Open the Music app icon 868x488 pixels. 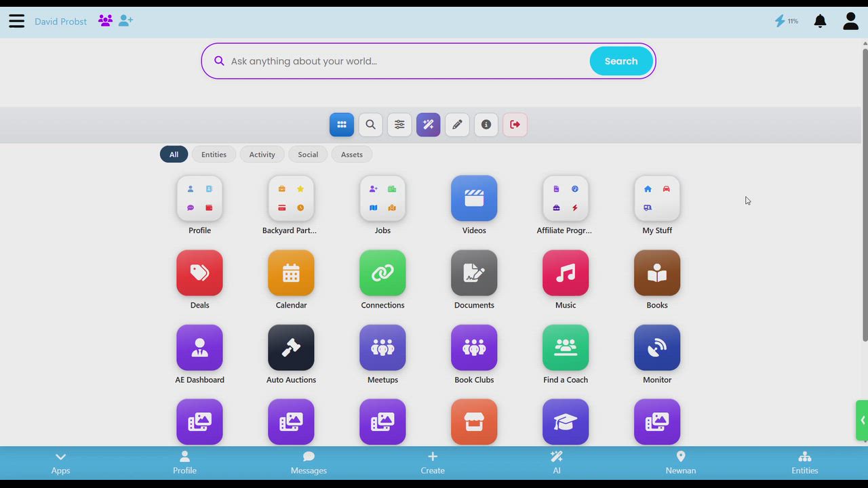(x=566, y=273)
